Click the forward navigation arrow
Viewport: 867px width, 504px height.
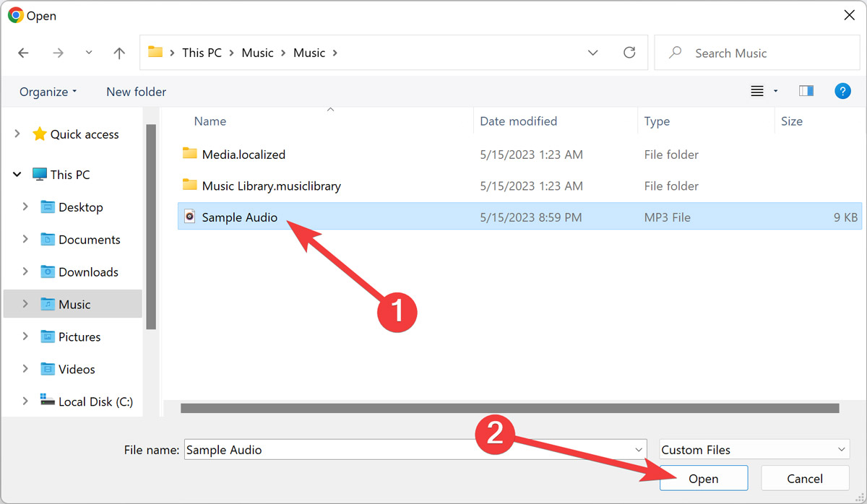pyautogui.click(x=58, y=52)
